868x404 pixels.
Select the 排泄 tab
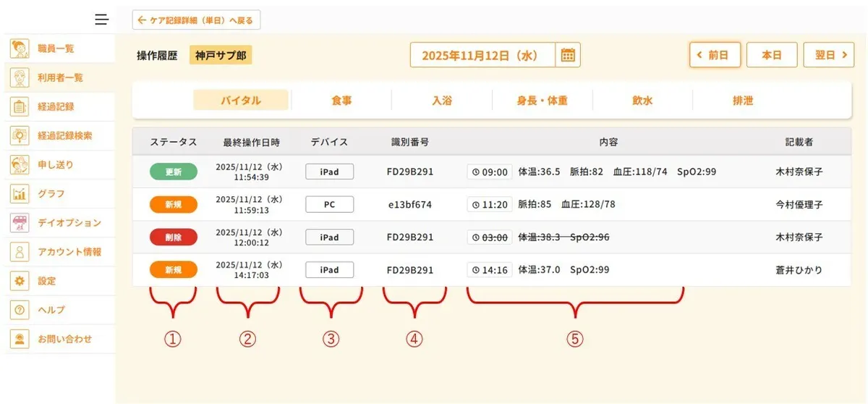click(x=742, y=101)
